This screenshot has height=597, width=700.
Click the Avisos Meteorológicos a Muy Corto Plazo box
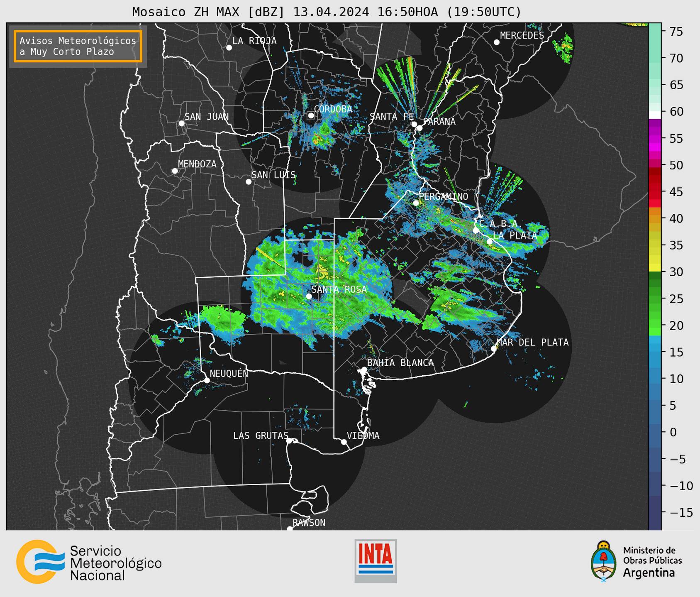point(78,46)
